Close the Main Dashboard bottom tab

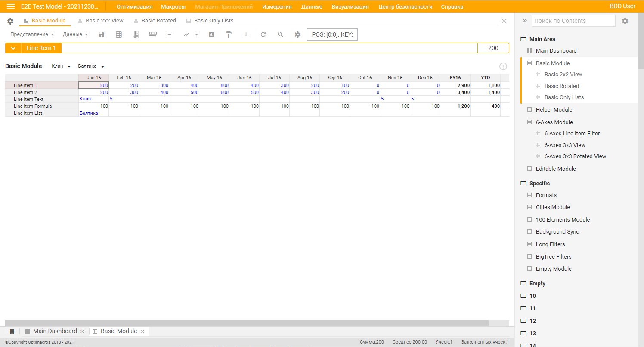click(82, 331)
